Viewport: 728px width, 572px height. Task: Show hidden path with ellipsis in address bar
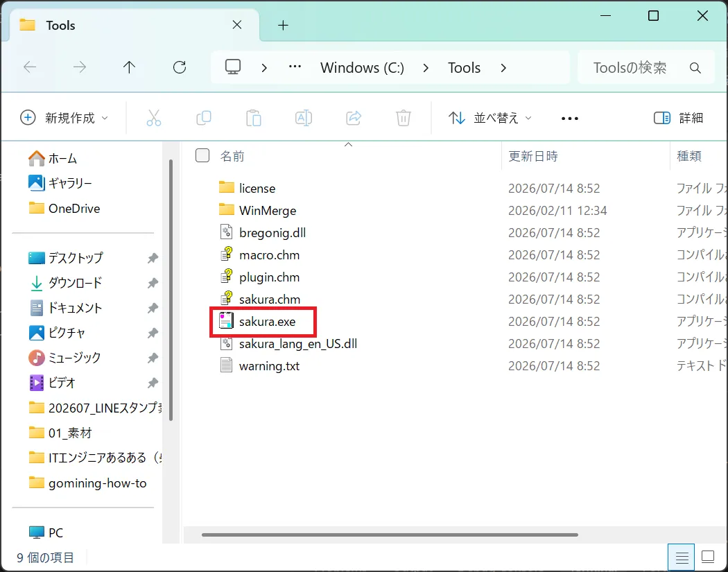(x=295, y=67)
